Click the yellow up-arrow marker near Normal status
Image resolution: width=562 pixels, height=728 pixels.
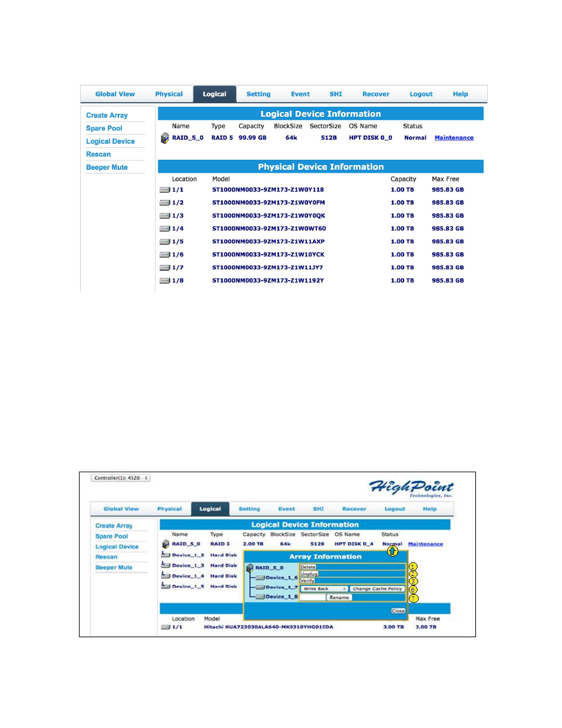(392, 551)
